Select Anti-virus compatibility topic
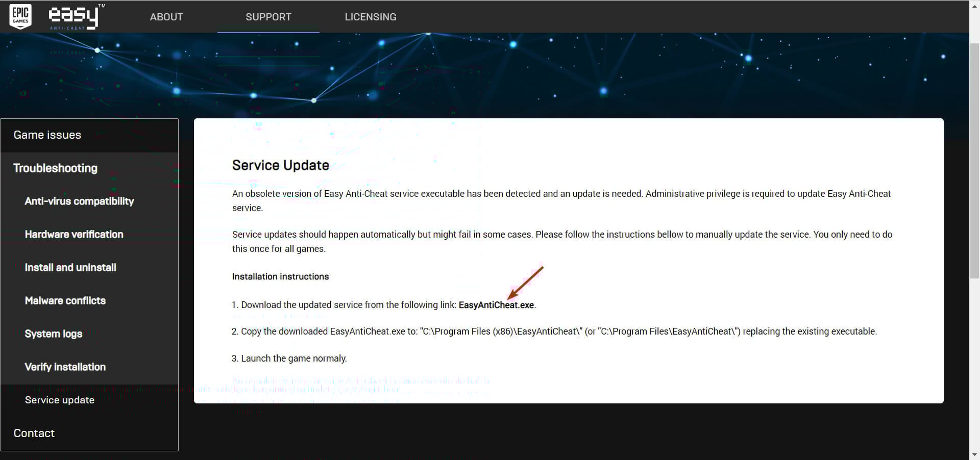This screenshot has width=980, height=460. tap(79, 201)
